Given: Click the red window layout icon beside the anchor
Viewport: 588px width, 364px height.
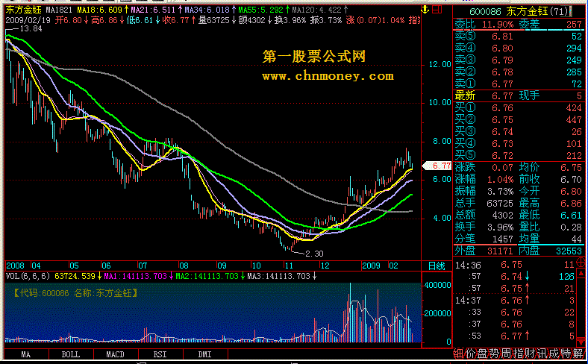Looking at the screenshot, I should click(437, 10).
